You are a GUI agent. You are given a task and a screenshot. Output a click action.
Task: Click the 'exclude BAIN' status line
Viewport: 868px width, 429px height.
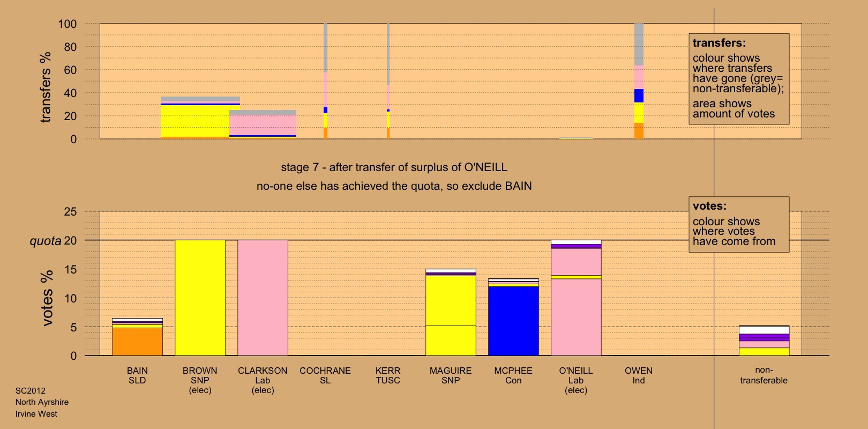tap(394, 187)
